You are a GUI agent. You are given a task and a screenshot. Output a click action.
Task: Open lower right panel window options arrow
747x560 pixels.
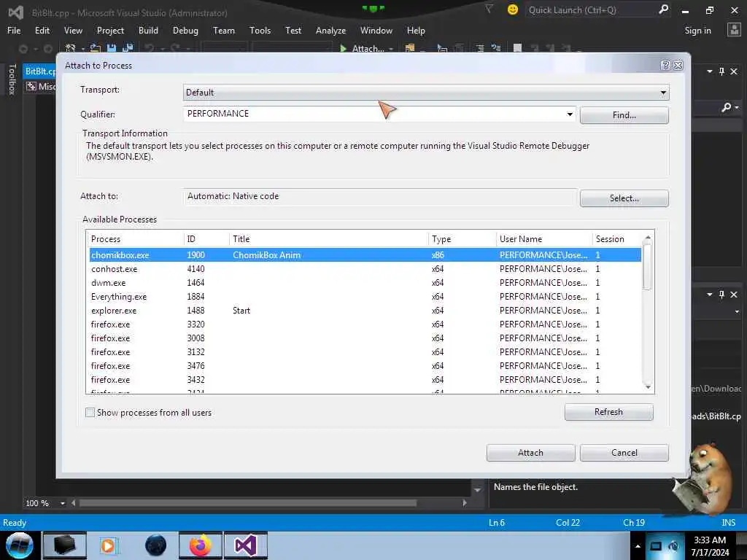pyautogui.click(x=709, y=295)
